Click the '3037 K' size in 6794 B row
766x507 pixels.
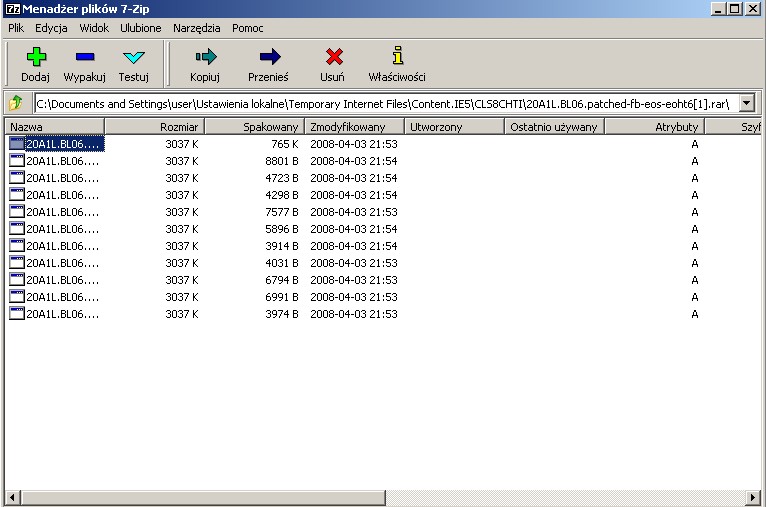coord(182,280)
